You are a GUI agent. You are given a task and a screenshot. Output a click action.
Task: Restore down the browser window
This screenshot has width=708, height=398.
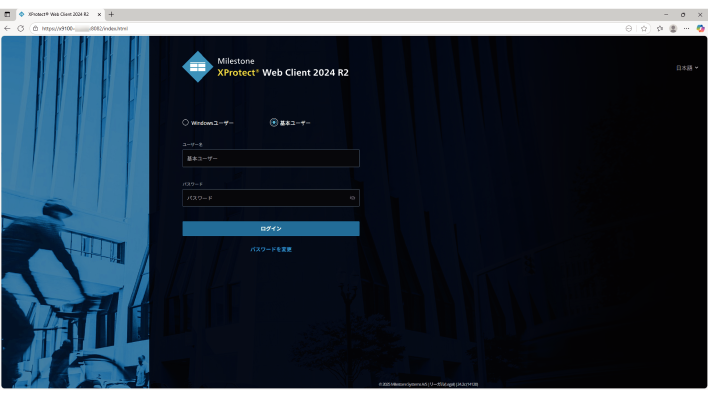point(683,14)
